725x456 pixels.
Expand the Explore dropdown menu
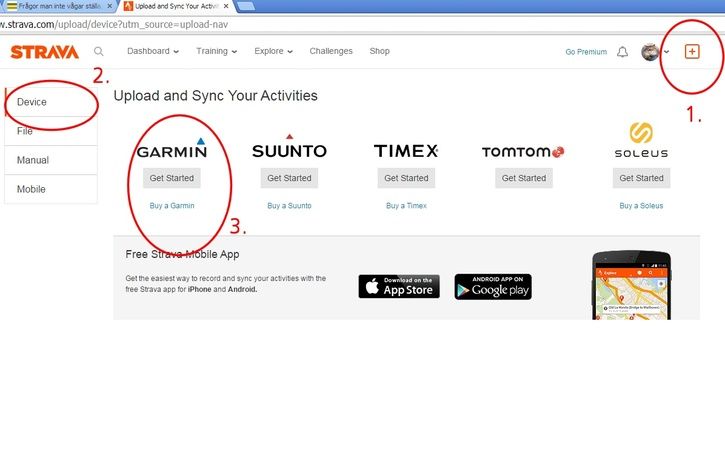click(x=273, y=51)
